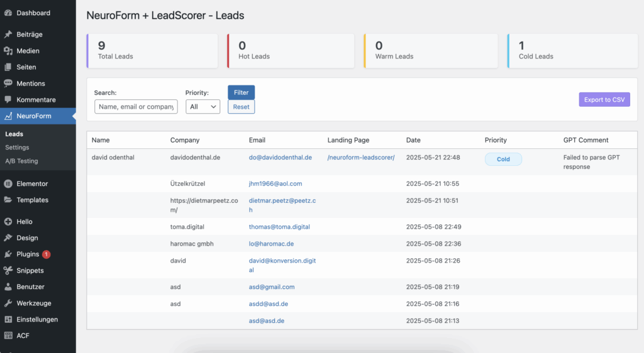Open the Dashboard menu item

[38, 13]
